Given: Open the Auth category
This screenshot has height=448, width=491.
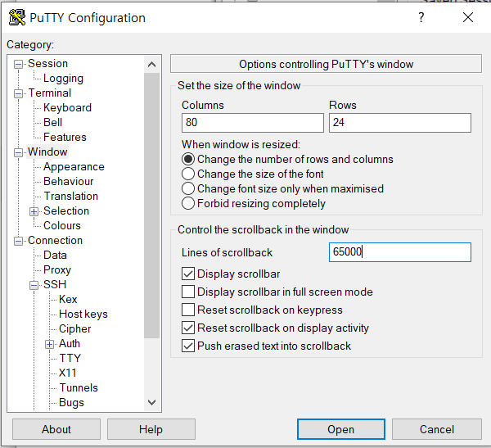Looking at the screenshot, I should click(70, 343).
